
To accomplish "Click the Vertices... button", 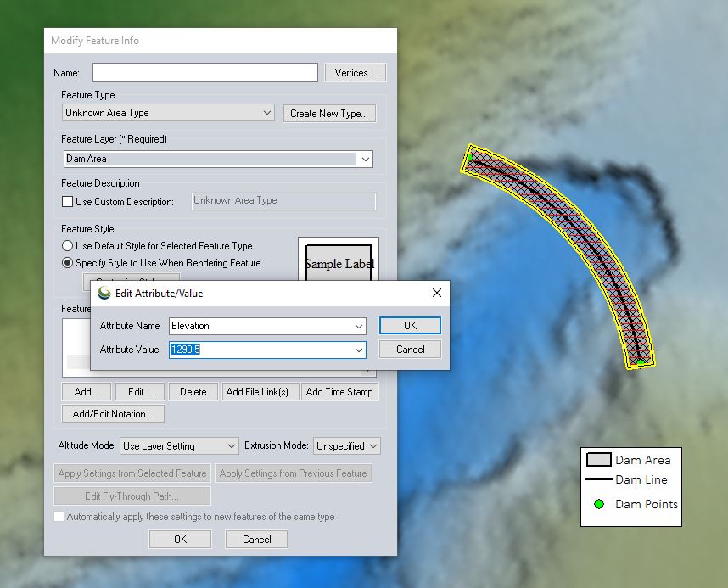I will (x=355, y=73).
